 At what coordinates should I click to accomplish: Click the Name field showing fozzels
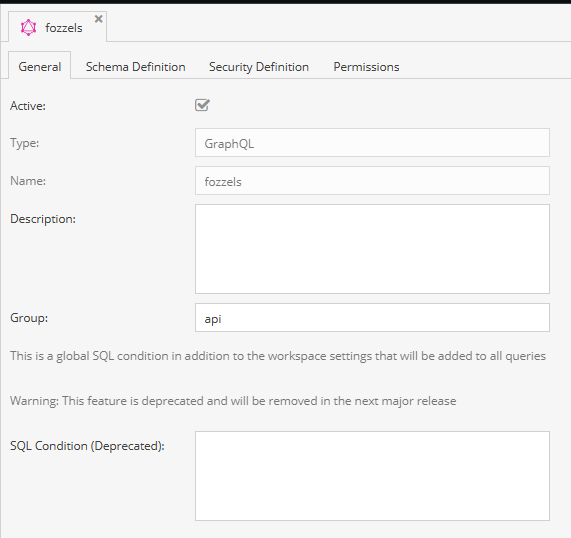(x=372, y=181)
